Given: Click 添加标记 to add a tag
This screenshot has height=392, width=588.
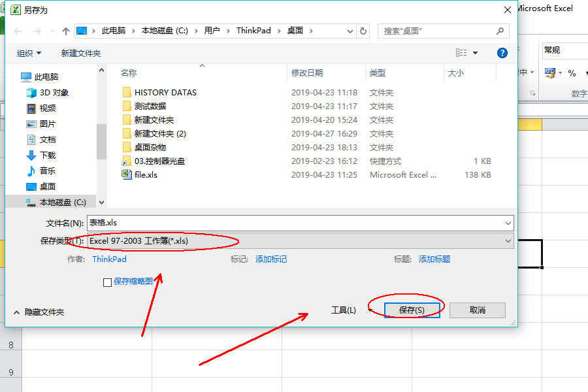Looking at the screenshot, I should [x=271, y=259].
